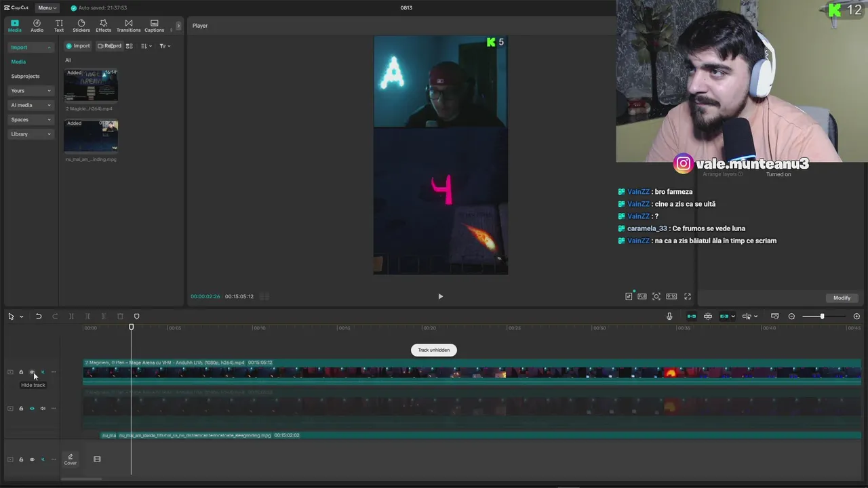The image size is (868, 488).
Task: Click the Split clip icon
Action: [71, 317]
